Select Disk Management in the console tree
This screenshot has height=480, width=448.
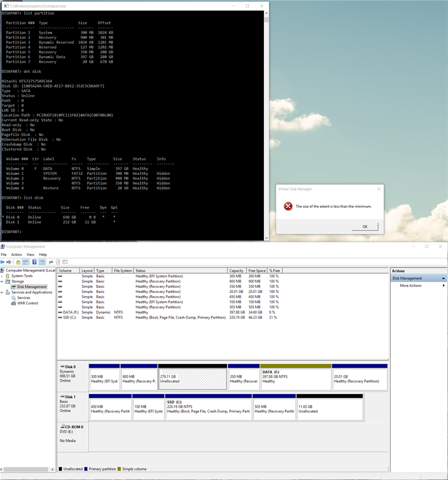[x=32, y=287]
